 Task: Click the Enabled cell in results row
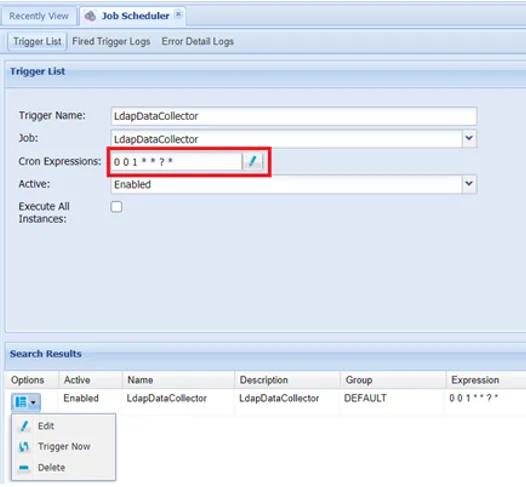(81, 398)
